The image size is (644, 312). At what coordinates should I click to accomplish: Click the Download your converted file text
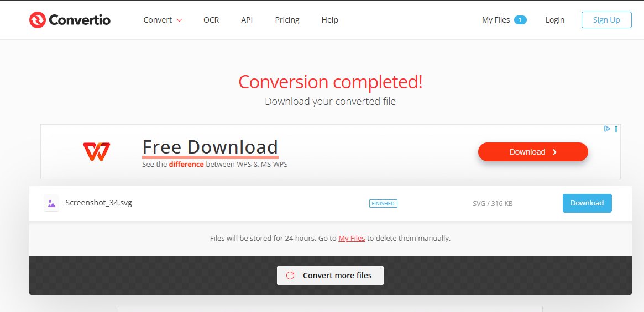pos(330,102)
